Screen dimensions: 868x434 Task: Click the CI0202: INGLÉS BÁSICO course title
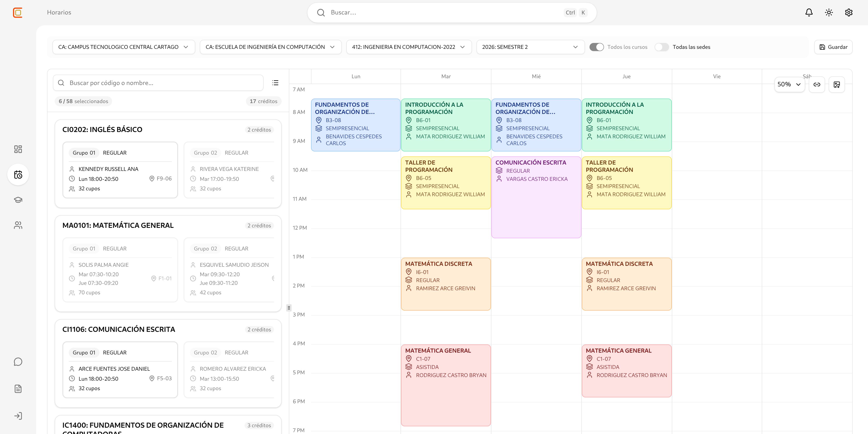(x=102, y=130)
